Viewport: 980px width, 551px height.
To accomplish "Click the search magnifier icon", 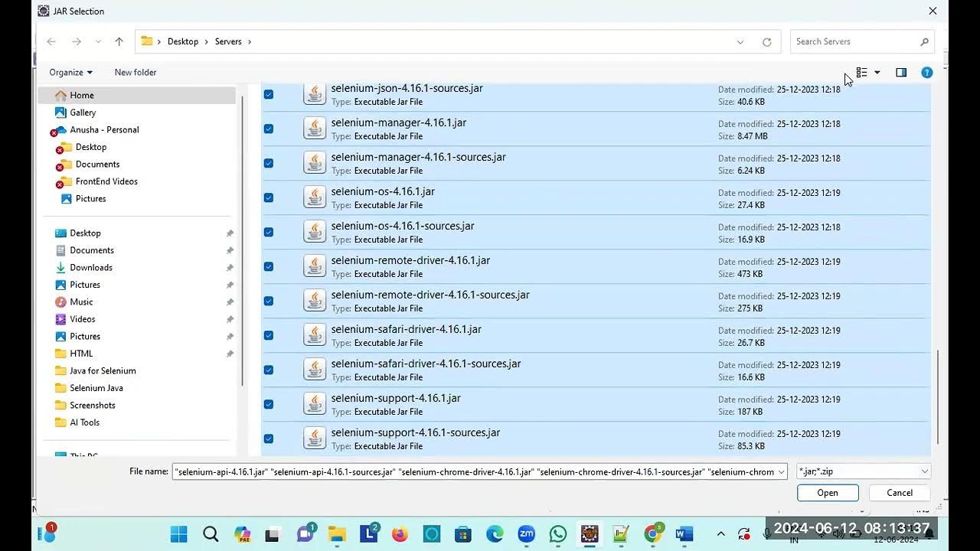I will click(924, 42).
